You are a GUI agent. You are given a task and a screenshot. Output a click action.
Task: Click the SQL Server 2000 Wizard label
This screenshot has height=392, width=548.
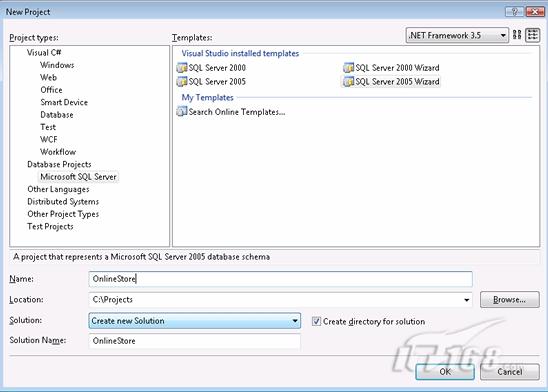pyautogui.click(x=397, y=67)
